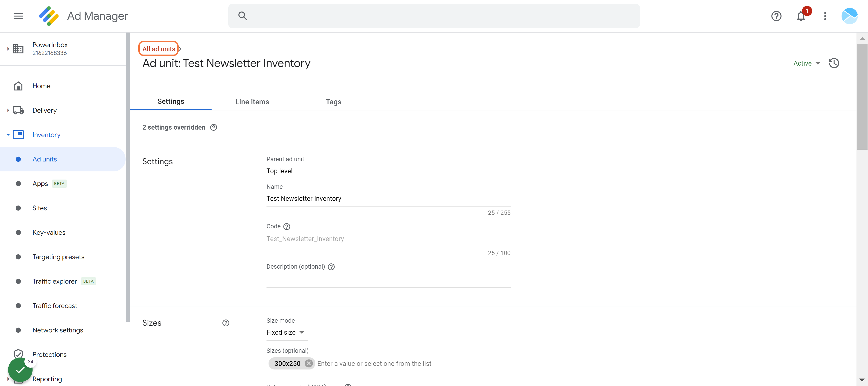The width and height of the screenshot is (868, 386).
Task: Click the page scrollbar down arrow
Action: pos(862,380)
